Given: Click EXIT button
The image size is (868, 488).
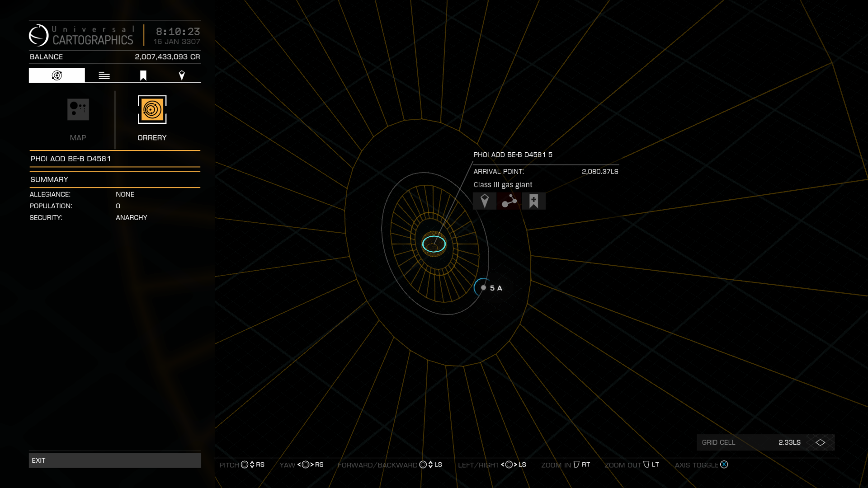Looking at the screenshot, I should click(x=115, y=460).
